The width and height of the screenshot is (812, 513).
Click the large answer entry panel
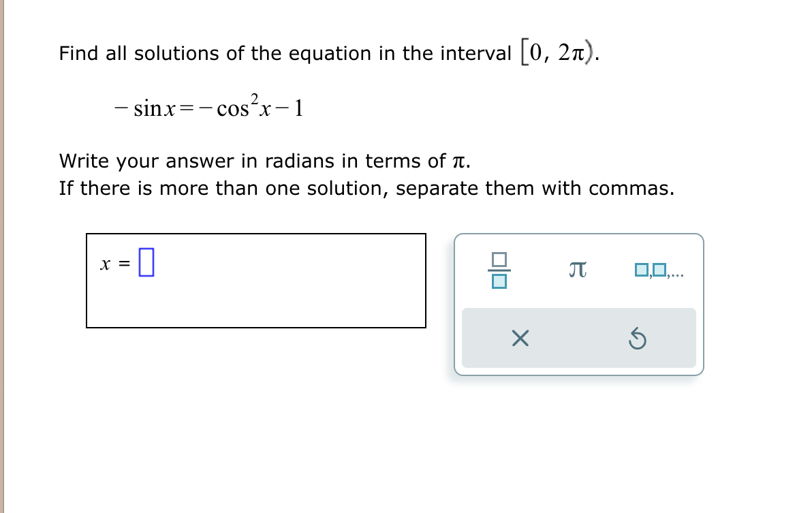click(256, 281)
